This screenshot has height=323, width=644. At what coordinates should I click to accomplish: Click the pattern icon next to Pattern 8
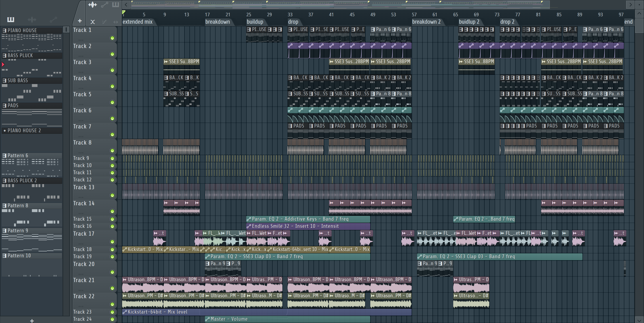4,205
